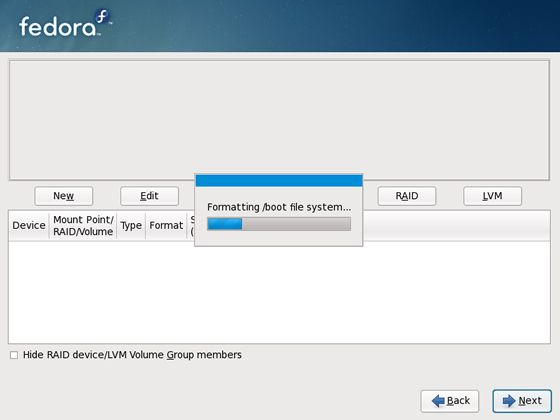This screenshot has width=560, height=420.
Task: Create a New partition
Action: tap(64, 196)
